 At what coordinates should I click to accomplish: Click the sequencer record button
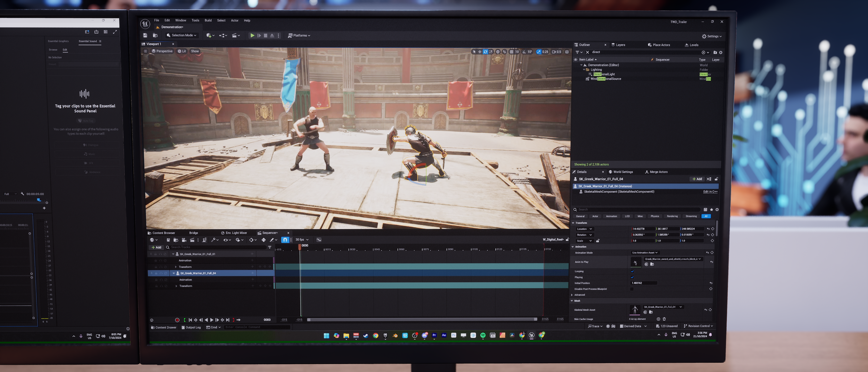click(x=177, y=320)
